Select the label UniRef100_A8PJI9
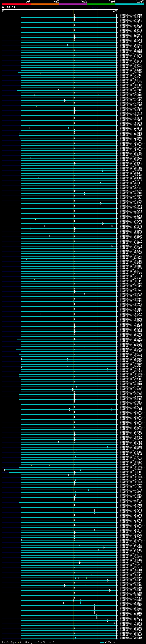Viewport: 146px width, 644px height. [131, 354]
